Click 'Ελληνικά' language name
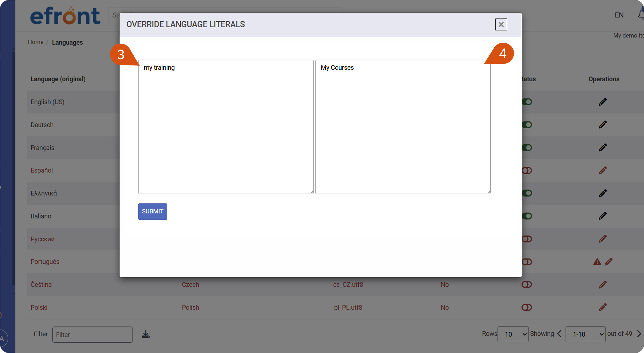 [x=44, y=193]
